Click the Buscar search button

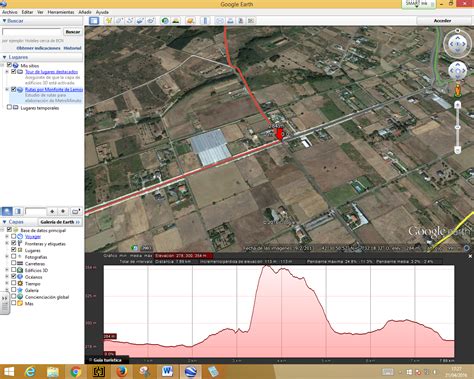(73, 32)
